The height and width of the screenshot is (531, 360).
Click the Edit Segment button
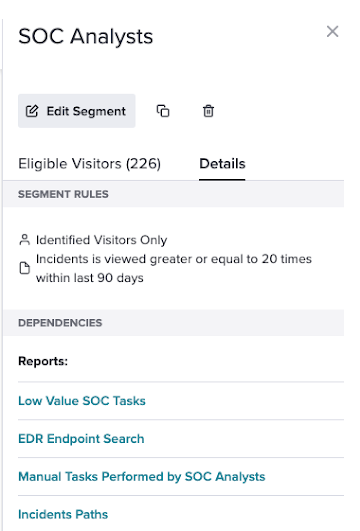(77, 111)
